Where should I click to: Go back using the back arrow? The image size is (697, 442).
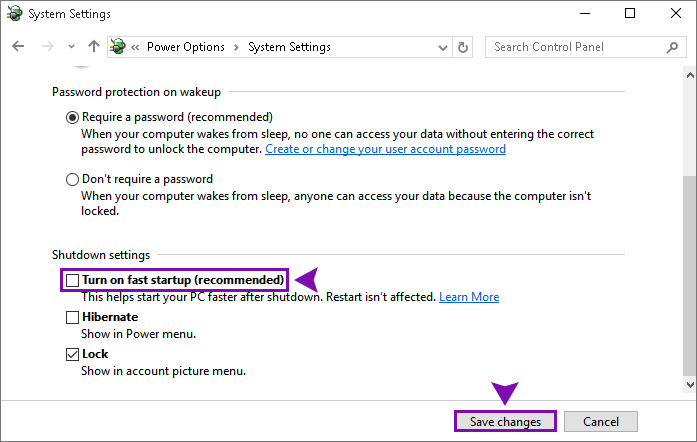coord(18,46)
